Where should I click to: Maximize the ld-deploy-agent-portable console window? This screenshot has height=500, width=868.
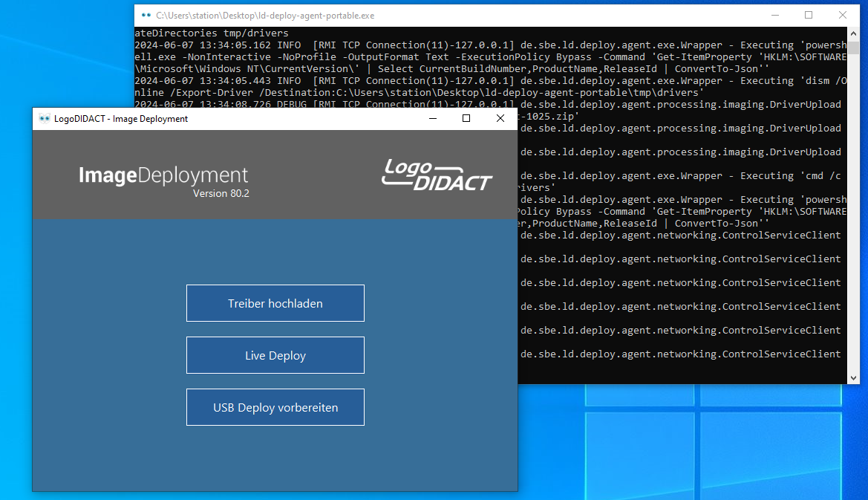(809, 16)
